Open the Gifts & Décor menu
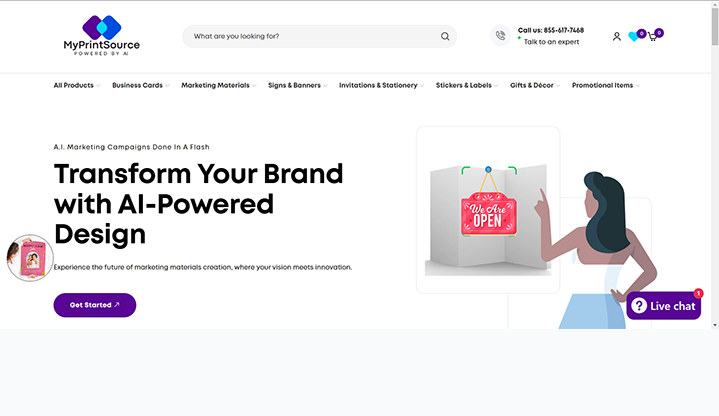This screenshot has height=416, width=719. [535, 85]
